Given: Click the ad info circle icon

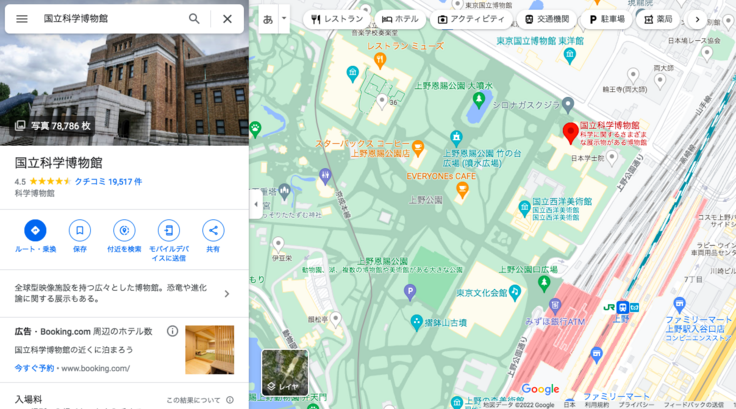Looking at the screenshot, I should tap(172, 331).
